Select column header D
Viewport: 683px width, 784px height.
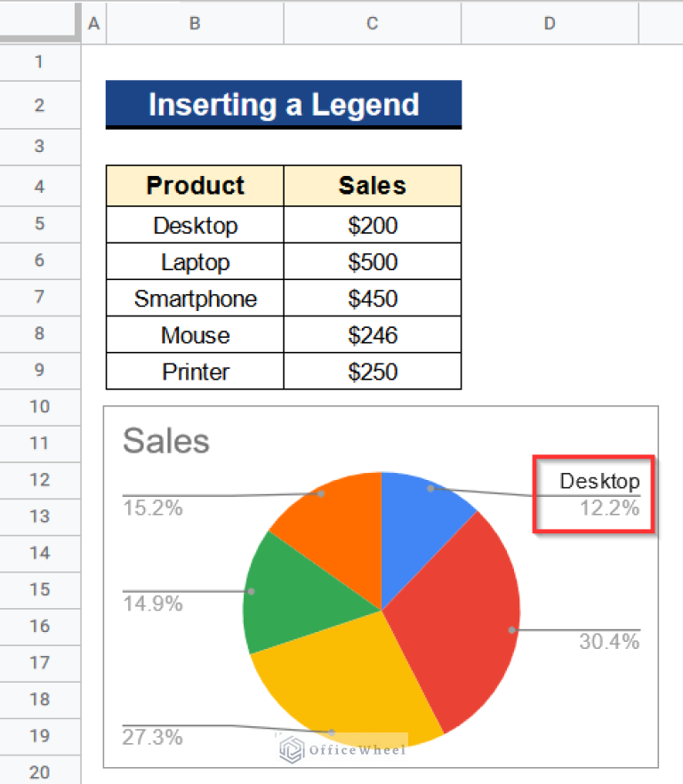pyautogui.click(x=549, y=23)
